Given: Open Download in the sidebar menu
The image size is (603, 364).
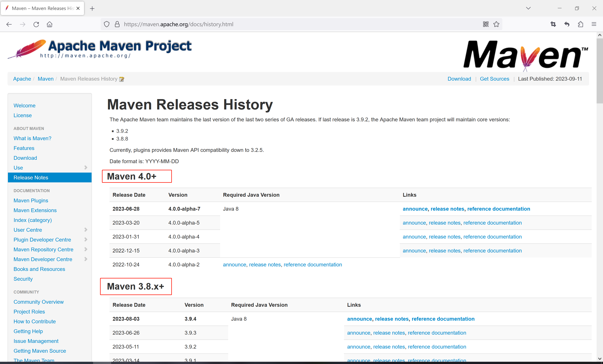Looking at the screenshot, I should [25, 158].
